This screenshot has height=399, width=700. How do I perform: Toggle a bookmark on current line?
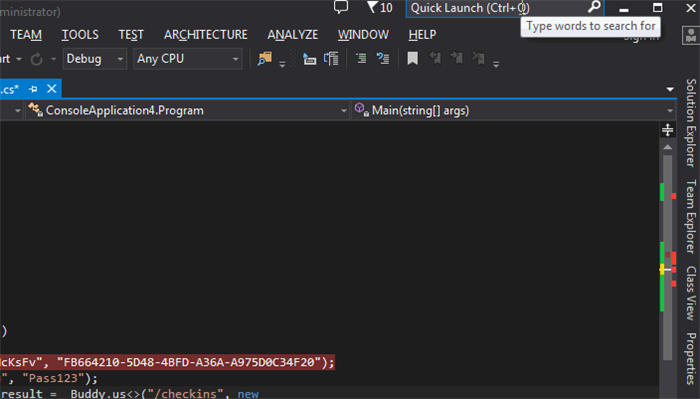tap(412, 58)
